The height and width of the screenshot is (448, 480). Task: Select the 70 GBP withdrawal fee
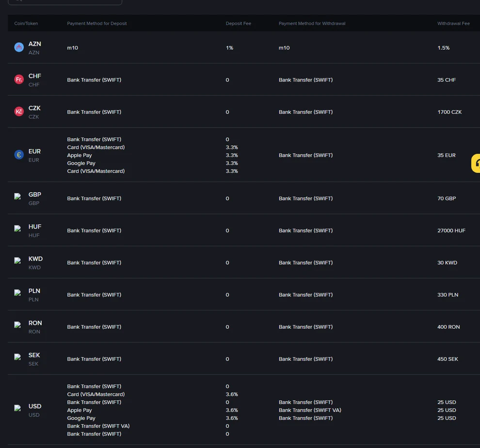pos(447,198)
